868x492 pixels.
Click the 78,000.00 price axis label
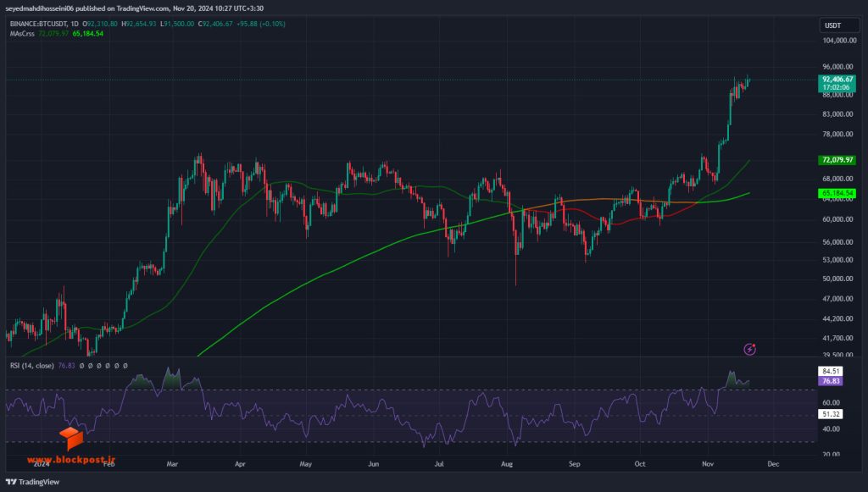click(x=837, y=135)
